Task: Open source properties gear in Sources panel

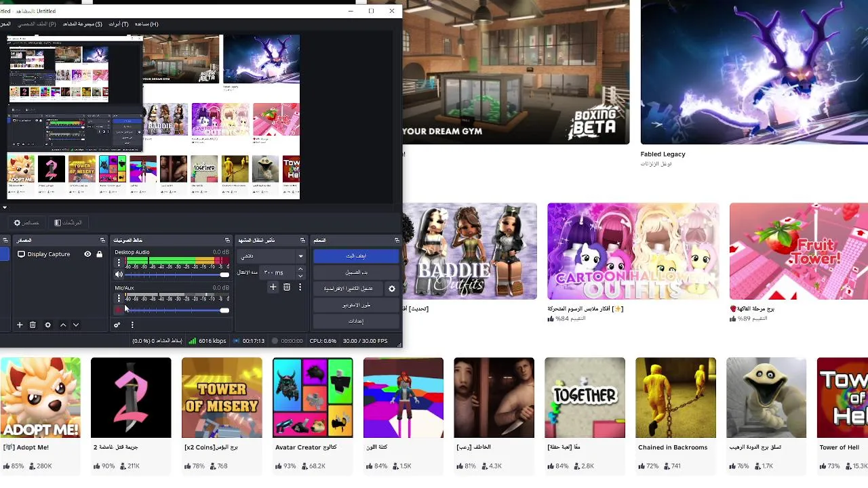Action: pyautogui.click(x=47, y=325)
